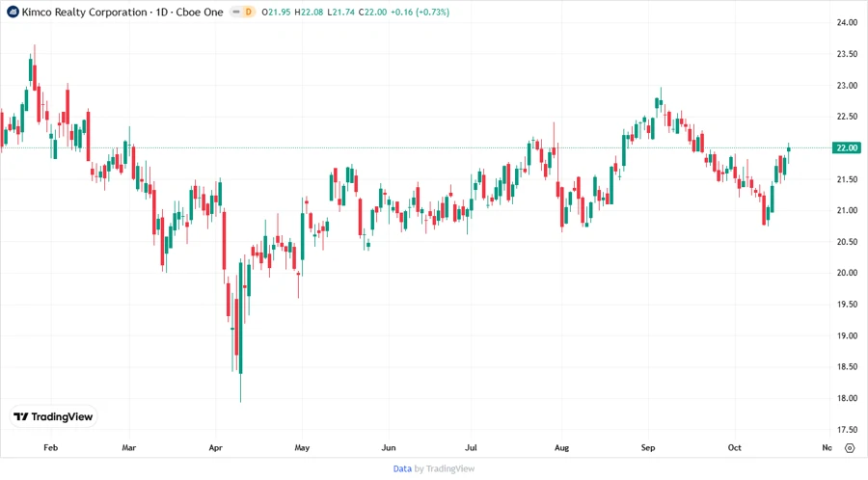Click the 'Apr' time axis label
The height and width of the screenshot is (480, 868).
215,447
